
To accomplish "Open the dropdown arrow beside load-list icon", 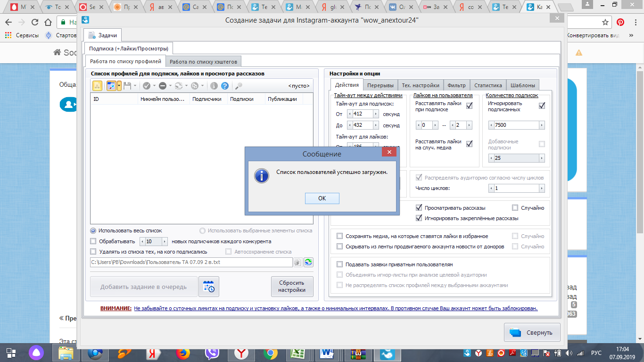I will coord(119,86).
